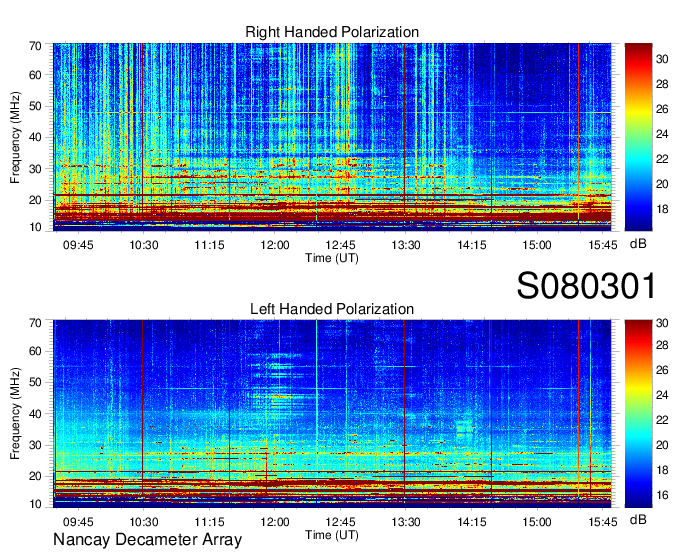Image resolution: width=680 pixels, height=552 pixels.
Task: Click 40 MHz frequency tick of Right Handed plot
Action: click(35, 137)
